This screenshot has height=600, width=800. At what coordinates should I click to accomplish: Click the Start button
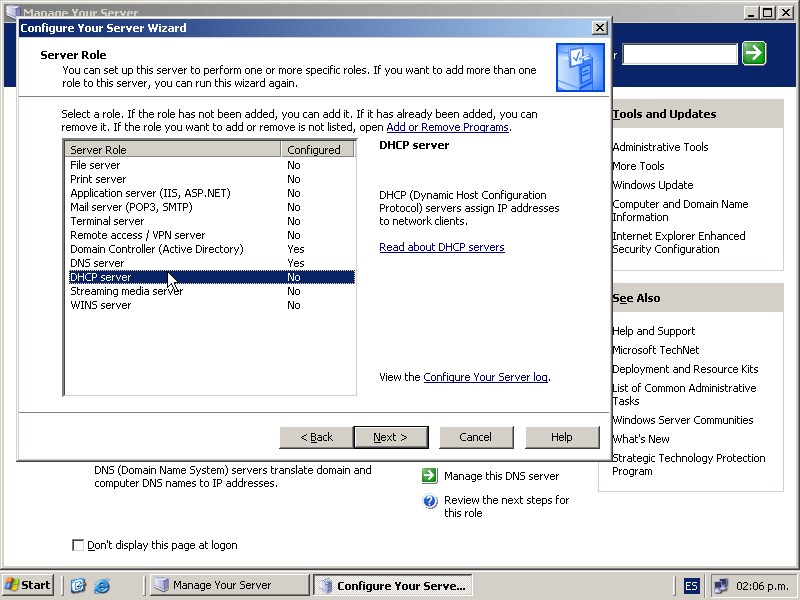[x=28, y=586]
